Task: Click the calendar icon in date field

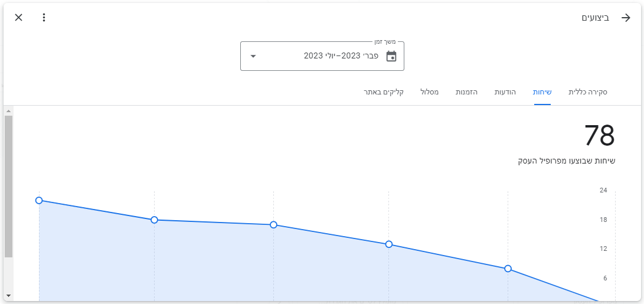Action: click(391, 56)
